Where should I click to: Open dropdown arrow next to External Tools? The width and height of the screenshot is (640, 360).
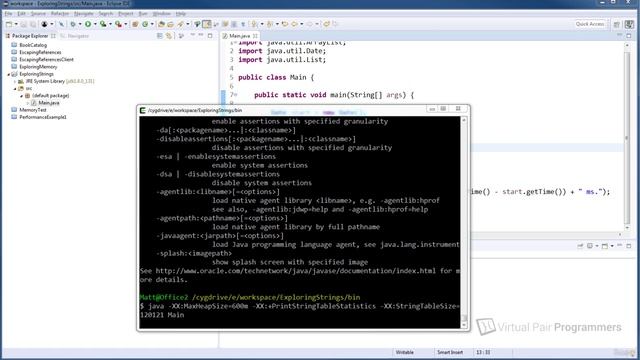[126, 24]
